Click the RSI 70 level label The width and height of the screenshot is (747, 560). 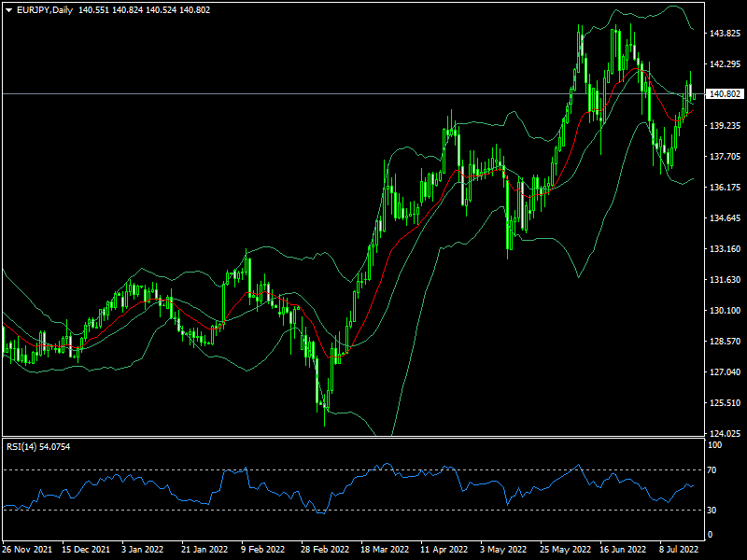pos(712,470)
